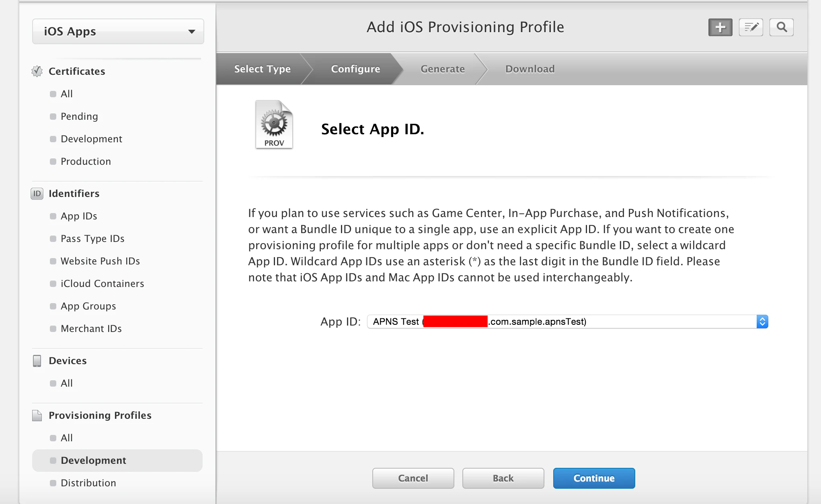Screen dimensions: 821x504
Task: Cancel adding the provisioning profile
Action: 413,478
